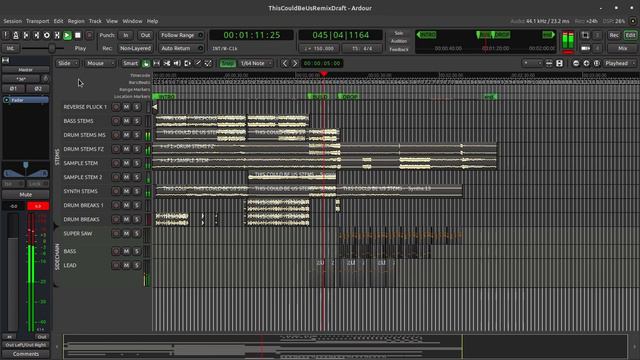Click the nudge clock 00:00:05:00
This screenshot has width=640, height=360.
click(x=322, y=63)
